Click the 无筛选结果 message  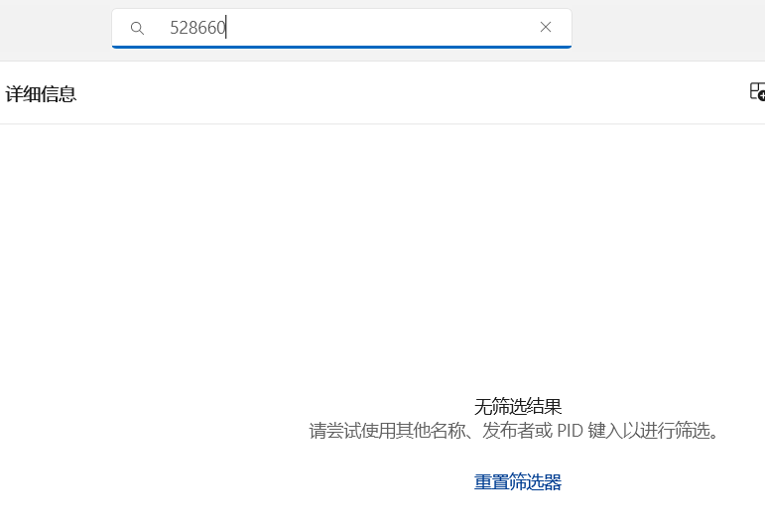pyautogui.click(x=518, y=406)
